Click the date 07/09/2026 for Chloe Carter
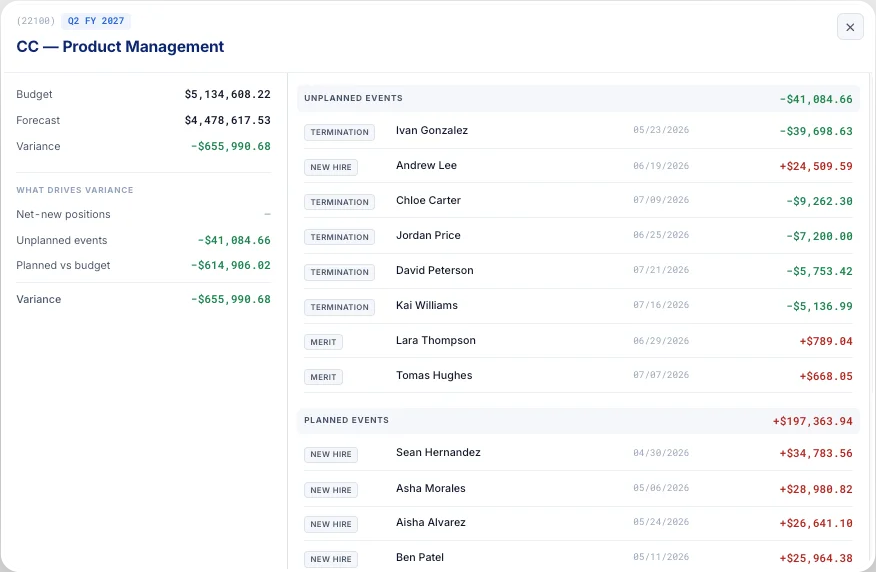Viewport: 876px width, 572px height. coord(661,200)
